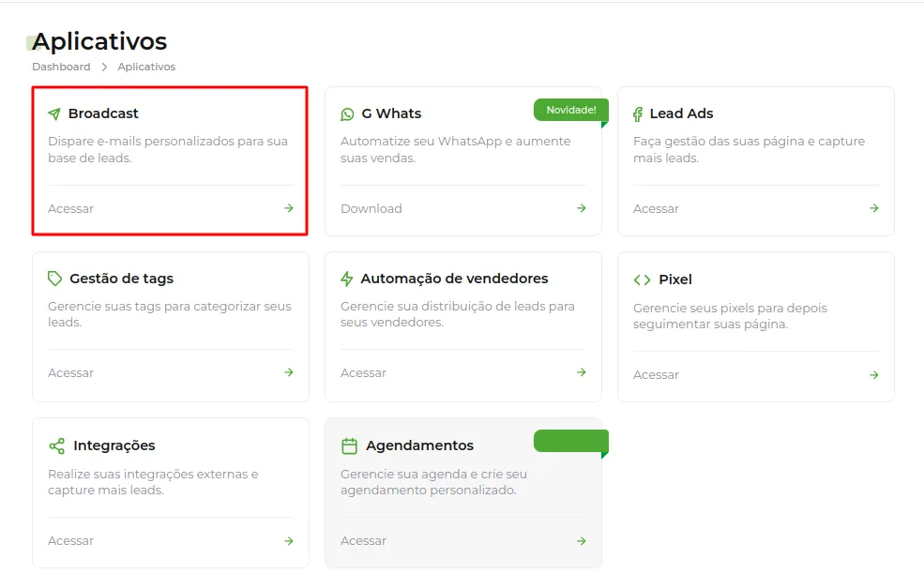924x574 pixels.
Task: Click the arrow icon in the Agendamentos card
Action: click(x=582, y=541)
